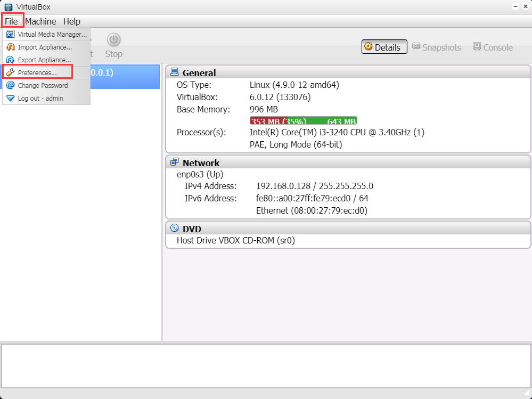Select Import Appliance menu entry
Viewport: 532px width, 399px height.
[x=46, y=47]
